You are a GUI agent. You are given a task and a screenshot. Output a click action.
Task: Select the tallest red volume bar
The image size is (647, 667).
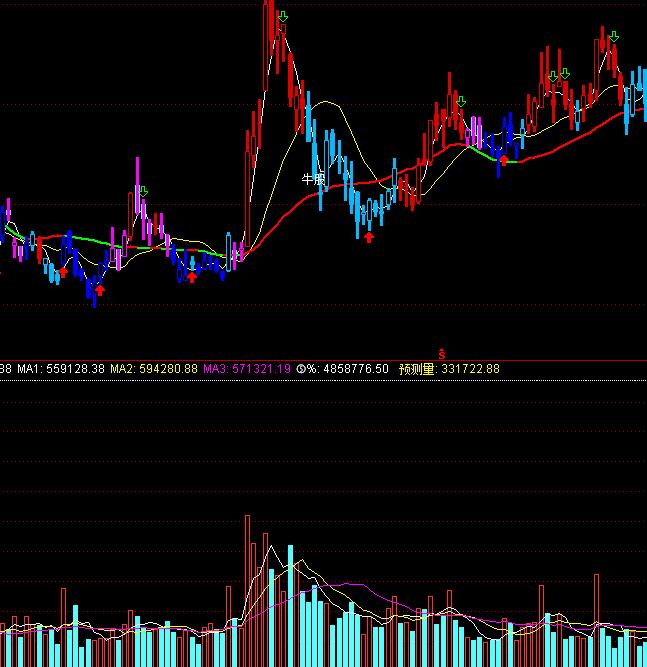pyautogui.click(x=247, y=590)
